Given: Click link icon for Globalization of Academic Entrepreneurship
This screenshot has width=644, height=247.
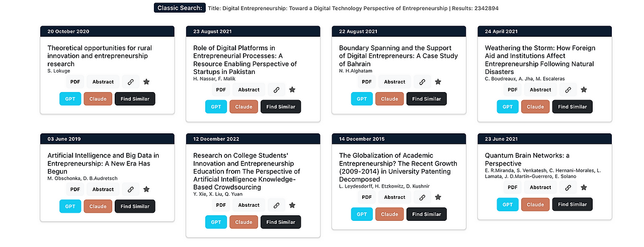Looking at the screenshot, I should (423, 198).
